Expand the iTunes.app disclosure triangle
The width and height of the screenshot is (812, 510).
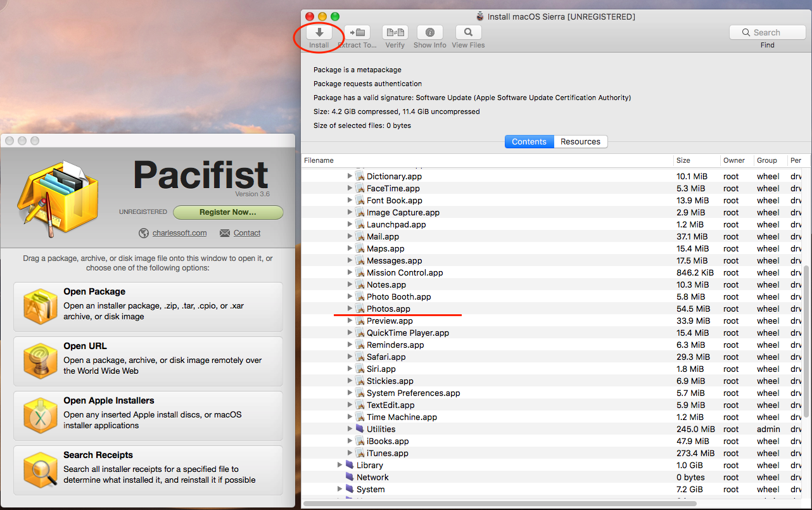[x=350, y=453]
